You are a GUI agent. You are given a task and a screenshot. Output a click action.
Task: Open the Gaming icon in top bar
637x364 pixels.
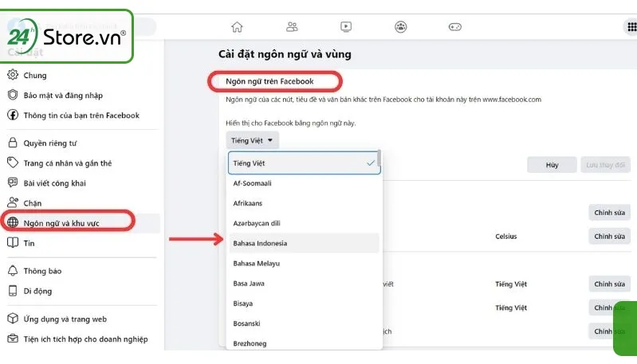pos(454,26)
